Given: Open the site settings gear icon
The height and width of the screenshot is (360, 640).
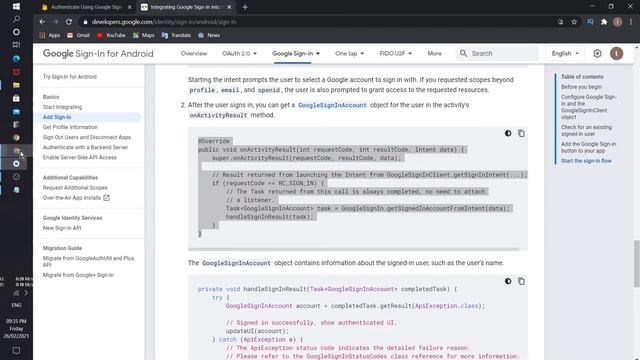Looking at the screenshot, I should pos(597,53).
